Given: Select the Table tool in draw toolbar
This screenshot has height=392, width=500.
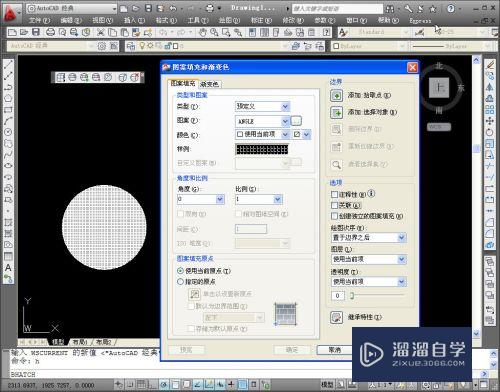Looking at the screenshot, I should tap(8, 256).
